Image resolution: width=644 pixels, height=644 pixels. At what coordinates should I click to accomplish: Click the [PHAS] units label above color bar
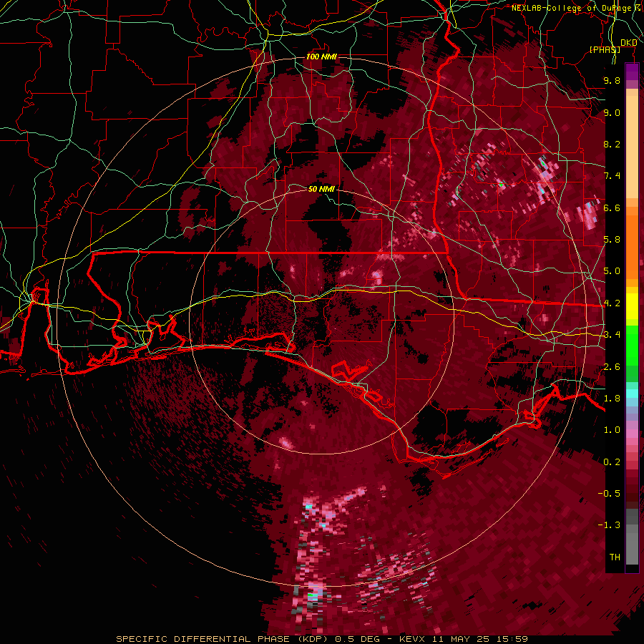tap(605, 49)
